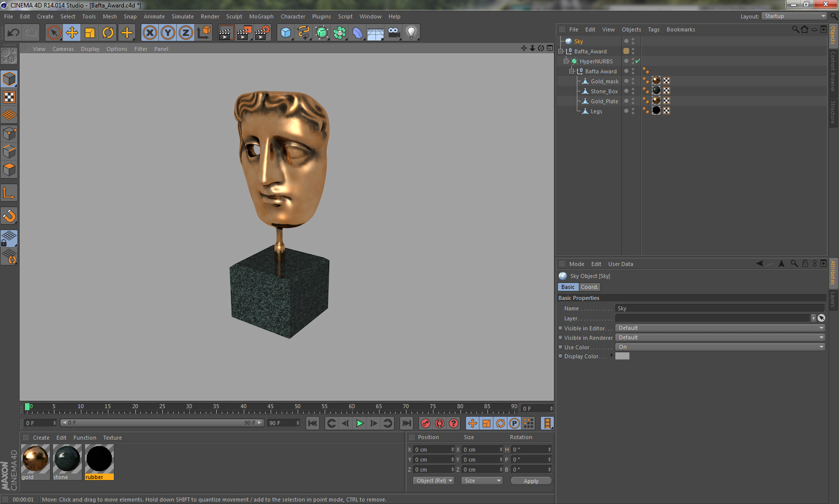
Task: Enable Model mode in left toolbar
Action: [9, 79]
